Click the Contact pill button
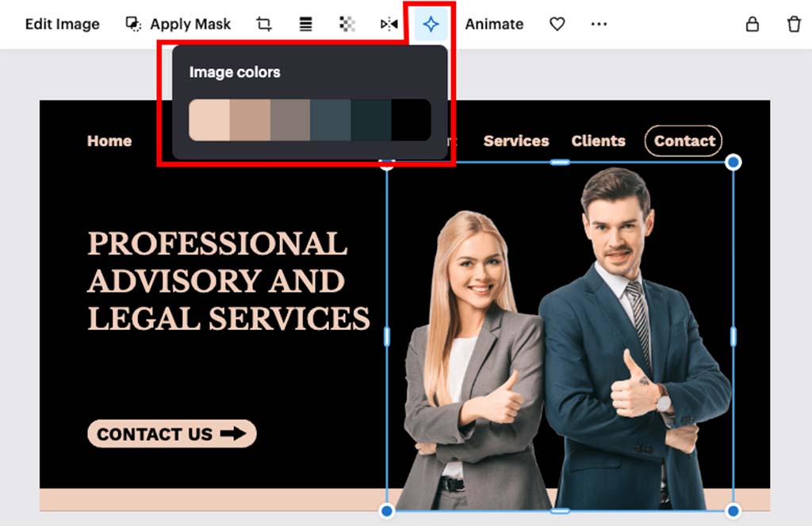 point(683,140)
